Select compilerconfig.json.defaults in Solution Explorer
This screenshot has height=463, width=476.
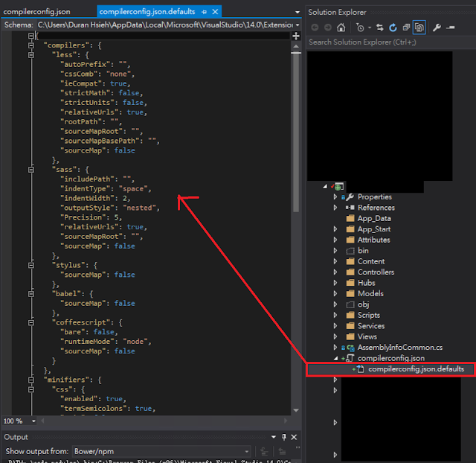(x=416, y=369)
